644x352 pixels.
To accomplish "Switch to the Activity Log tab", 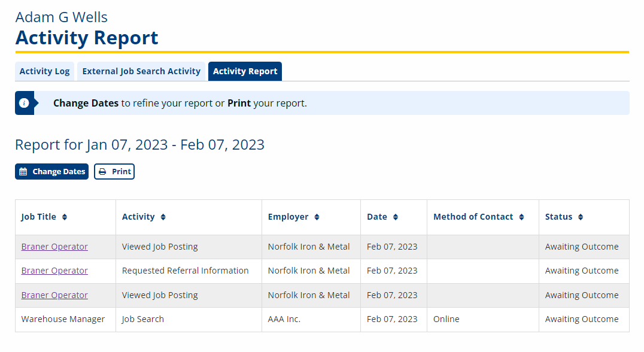I will pyautogui.click(x=44, y=71).
